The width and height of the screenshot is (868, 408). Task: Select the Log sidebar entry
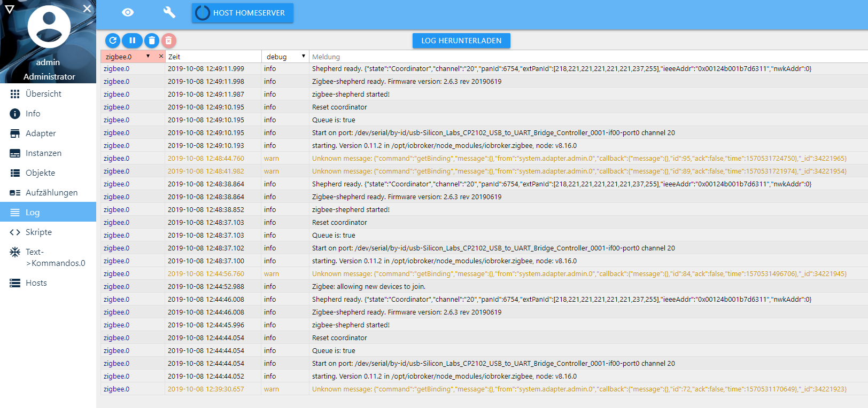[48, 212]
